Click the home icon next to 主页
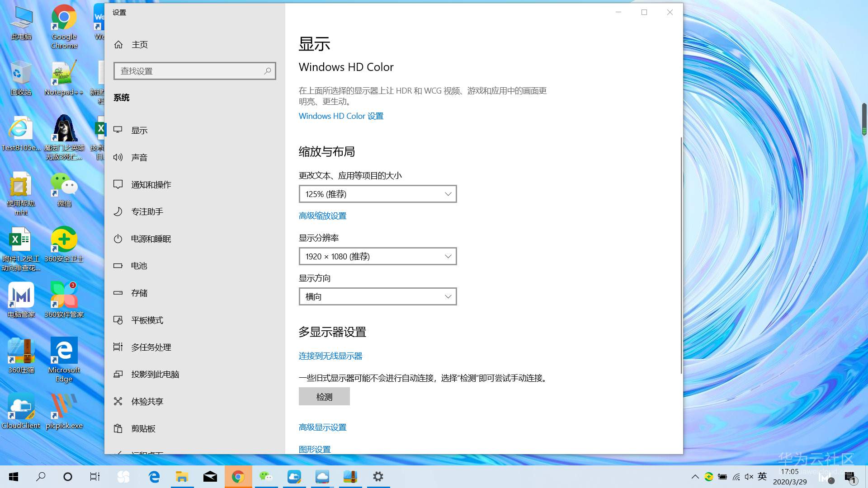868x488 pixels. click(118, 44)
